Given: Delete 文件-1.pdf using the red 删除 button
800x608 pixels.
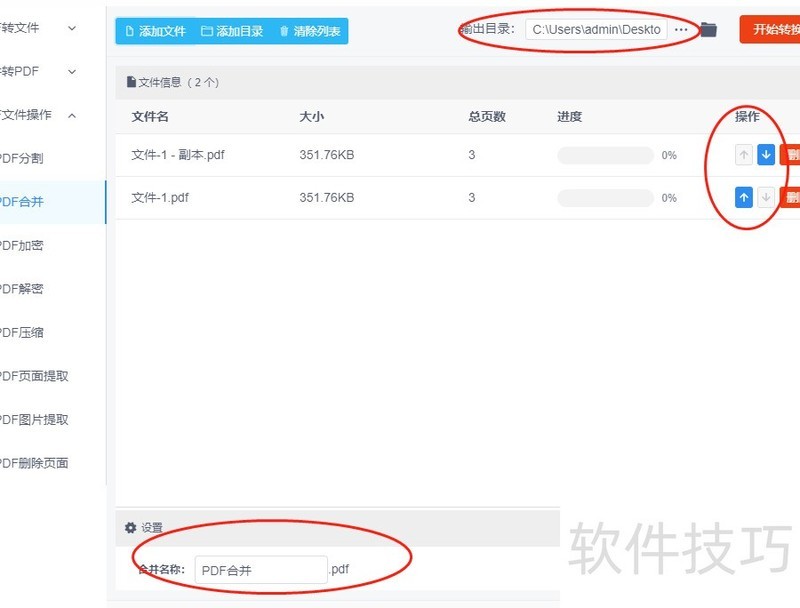Looking at the screenshot, I should [793, 197].
